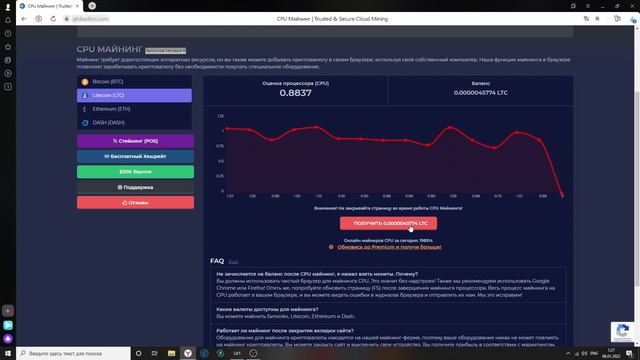
Task: Open Windows notification center icon
Action: click(630, 353)
